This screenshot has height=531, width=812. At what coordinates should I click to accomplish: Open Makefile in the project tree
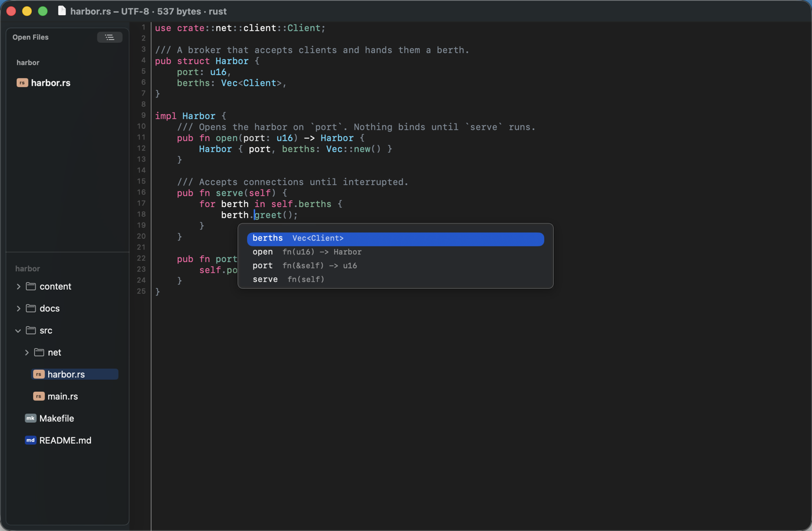56,419
